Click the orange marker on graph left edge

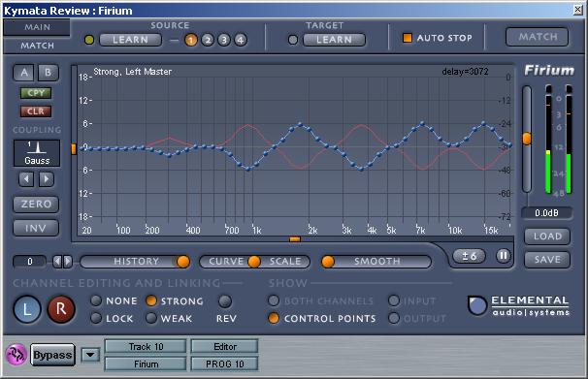point(74,149)
